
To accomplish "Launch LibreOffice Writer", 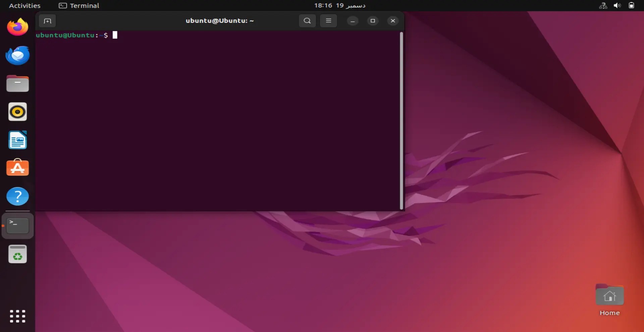I will point(17,140).
